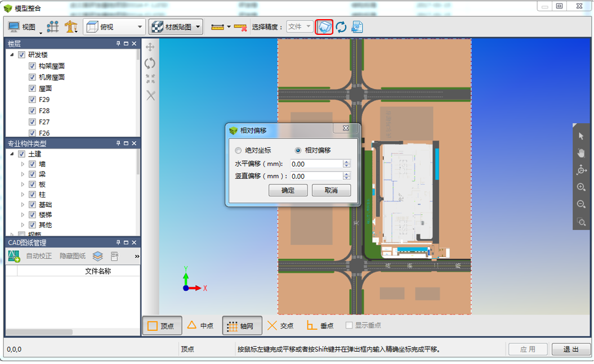Open the 材质贴图 display mode dropdown
The width and height of the screenshot is (594, 364).
tap(176, 27)
